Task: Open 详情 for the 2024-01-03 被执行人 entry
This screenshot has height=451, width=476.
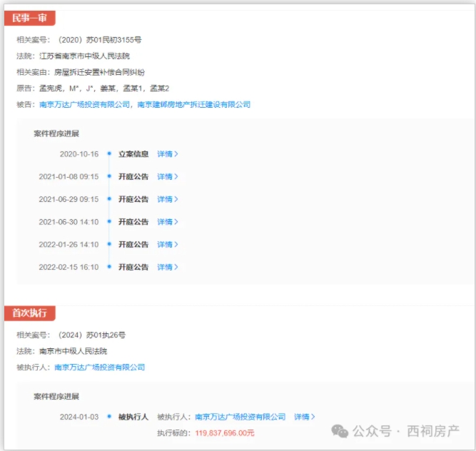Action: click(x=303, y=417)
